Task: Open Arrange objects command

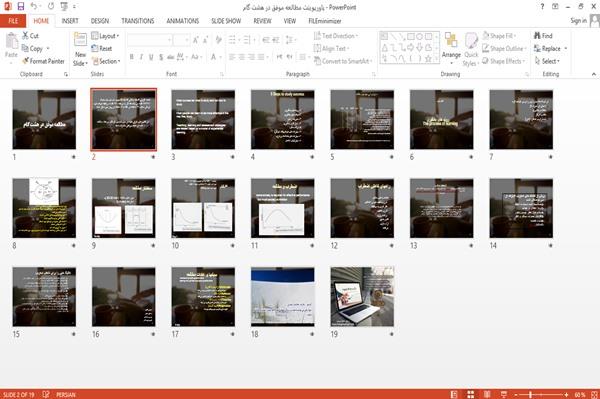Action: point(451,48)
